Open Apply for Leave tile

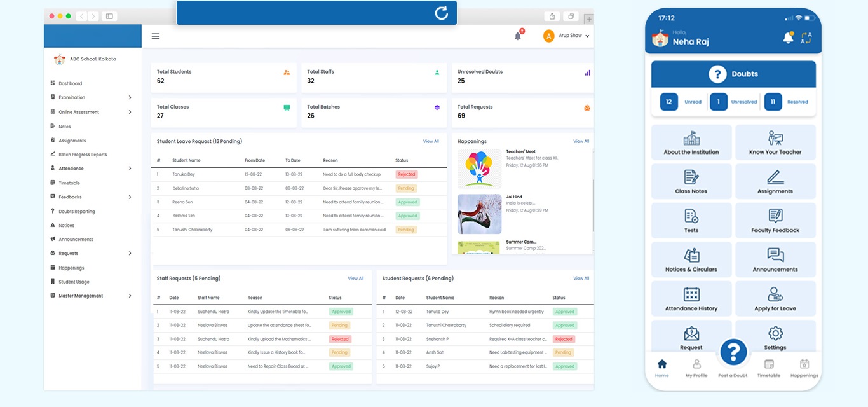[775, 298]
